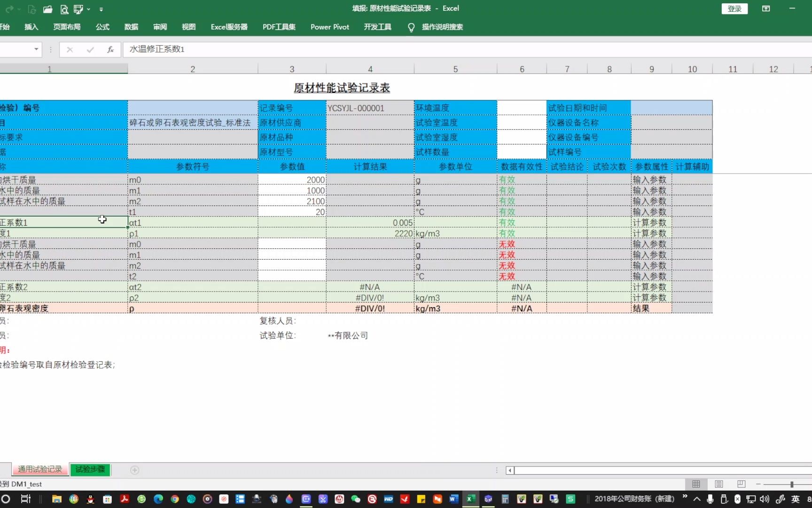The width and height of the screenshot is (812, 508).
Task: Click the speaker volume icon in system tray
Action: [764, 499]
